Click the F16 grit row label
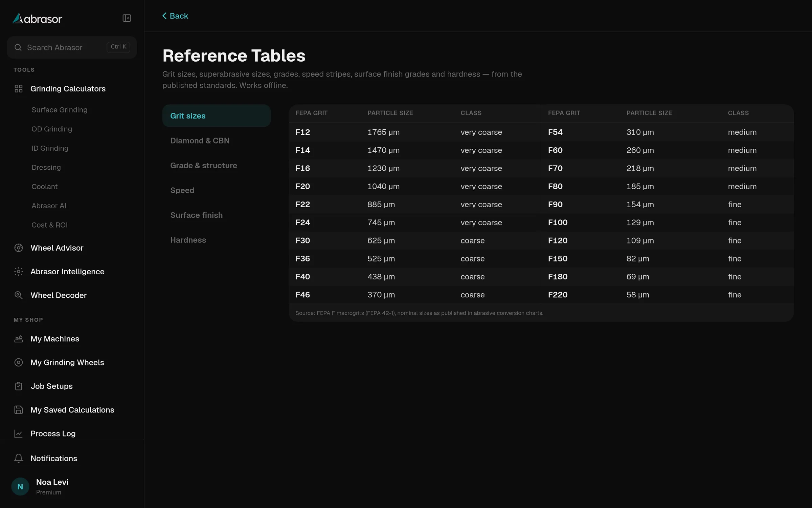Screen dimensions: 812x508 [303, 168]
